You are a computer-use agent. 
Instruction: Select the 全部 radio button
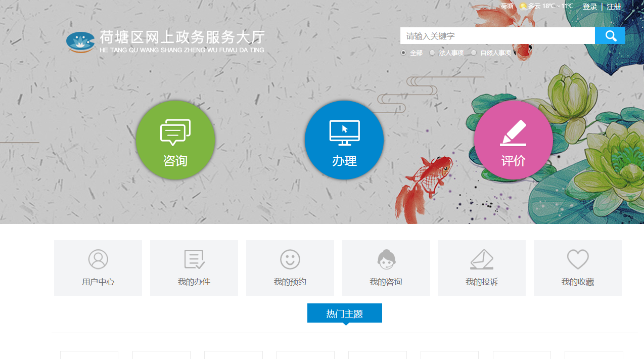(x=403, y=53)
